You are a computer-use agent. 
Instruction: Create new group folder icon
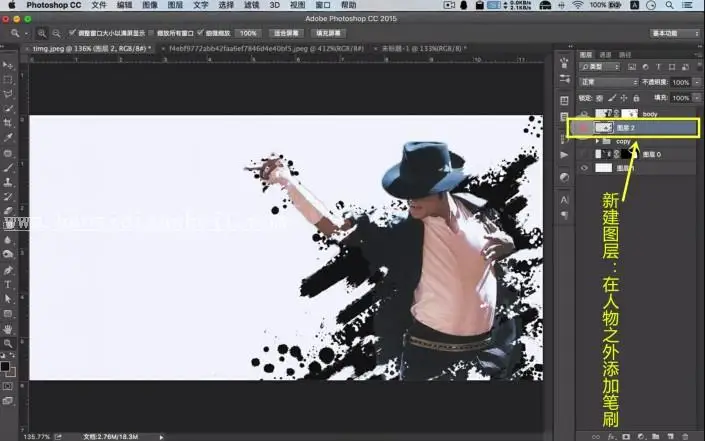coord(656,437)
